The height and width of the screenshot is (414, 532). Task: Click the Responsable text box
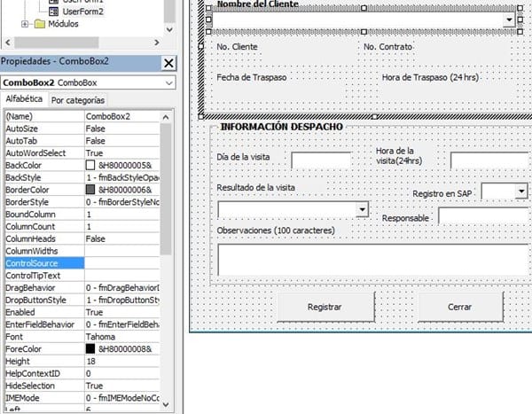click(485, 215)
